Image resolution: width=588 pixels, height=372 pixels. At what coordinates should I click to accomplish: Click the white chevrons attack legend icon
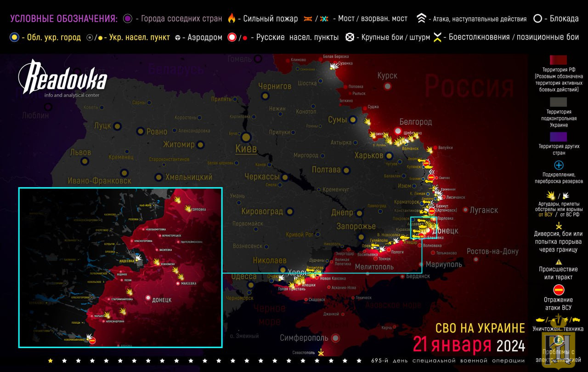coord(421,18)
